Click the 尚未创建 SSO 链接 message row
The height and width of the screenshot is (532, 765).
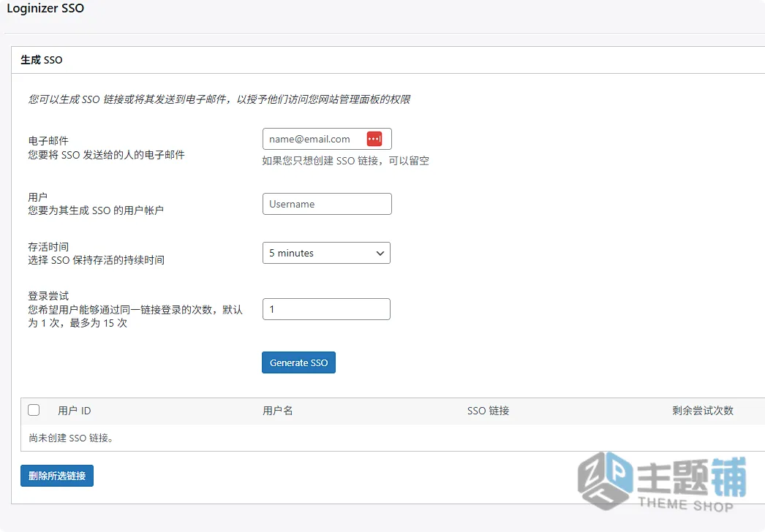point(393,438)
